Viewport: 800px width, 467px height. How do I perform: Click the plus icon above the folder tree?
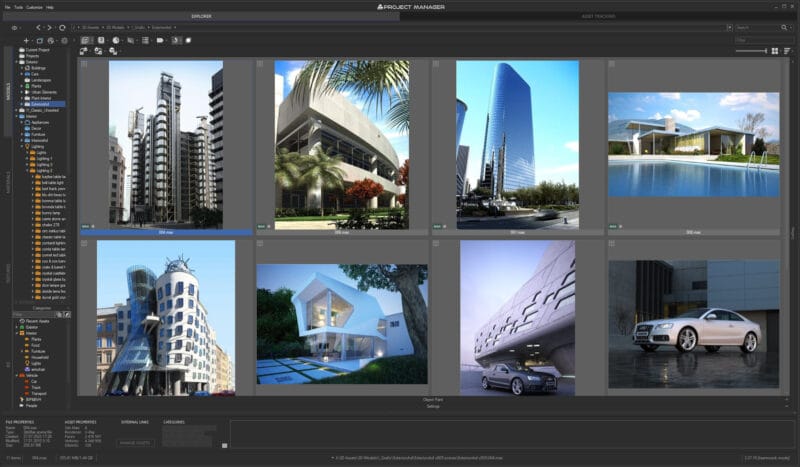tap(27, 40)
